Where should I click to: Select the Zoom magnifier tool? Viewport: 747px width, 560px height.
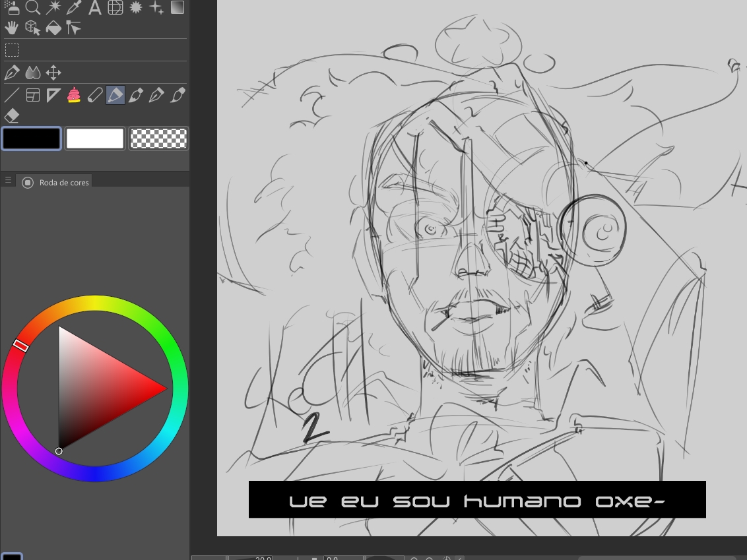(32, 7)
